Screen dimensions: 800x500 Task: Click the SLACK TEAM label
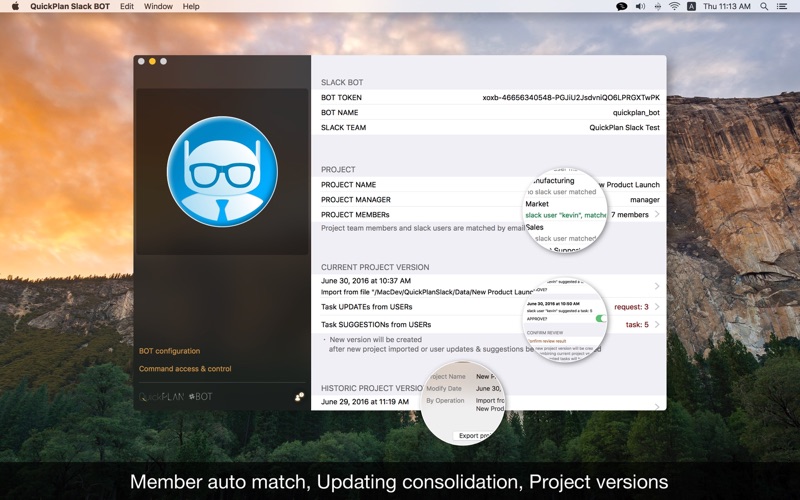point(343,128)
